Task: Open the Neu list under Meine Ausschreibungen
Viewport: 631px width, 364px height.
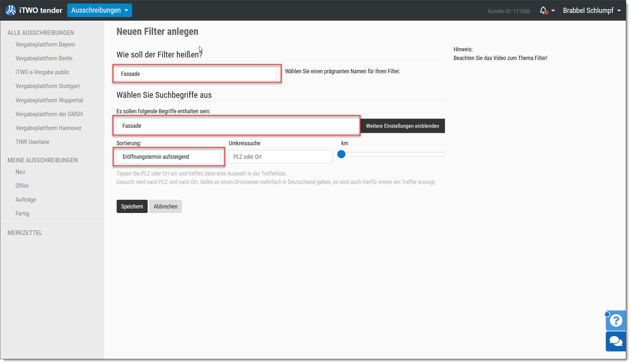Action: coord(20,172)
